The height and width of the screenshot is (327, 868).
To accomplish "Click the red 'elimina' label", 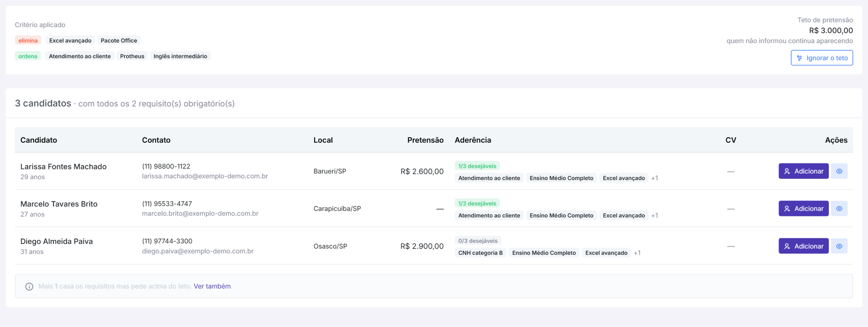I will 28,40.
